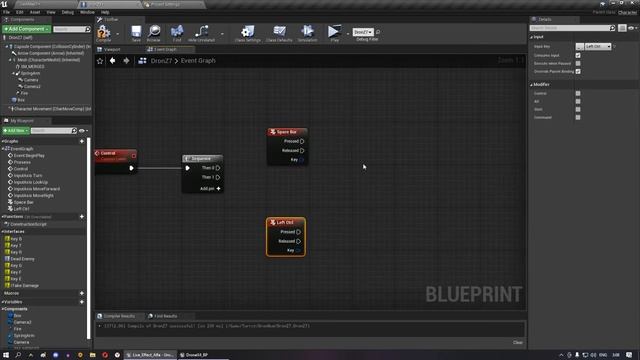Add a new Graph with the plus icon
This screenshot has height=360, width=640.
point(82,141)
